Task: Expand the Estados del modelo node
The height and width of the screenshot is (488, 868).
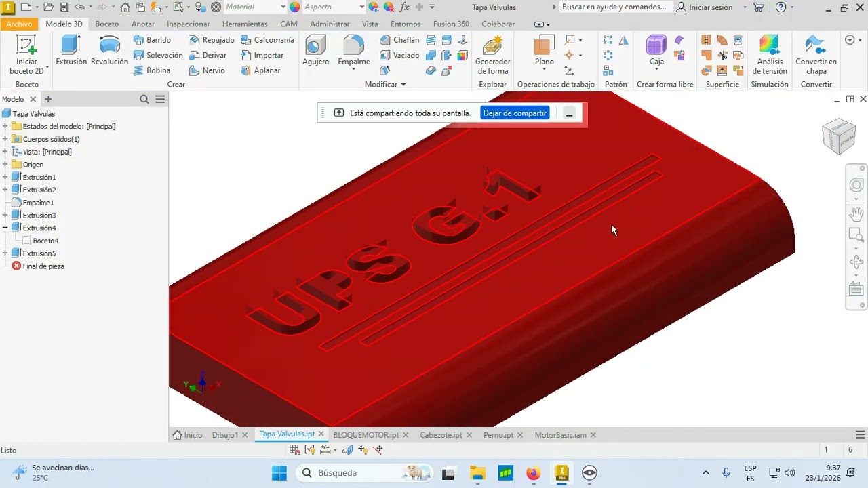Action: (x=5, y=126)
